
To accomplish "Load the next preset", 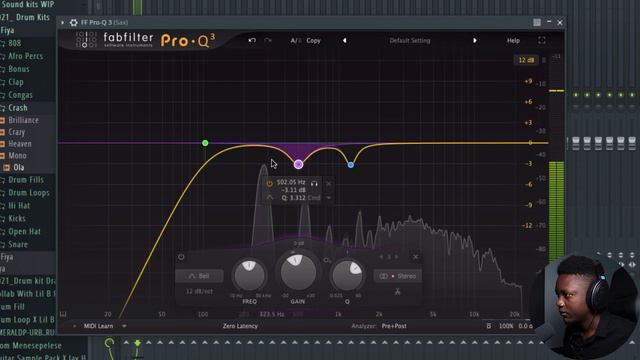I will (474, 40).
